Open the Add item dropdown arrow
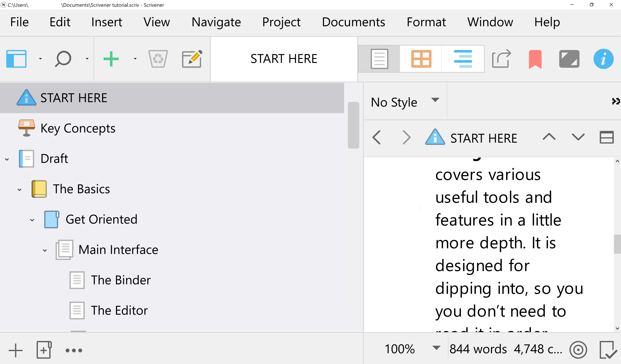621x364 pixels. 135,59
